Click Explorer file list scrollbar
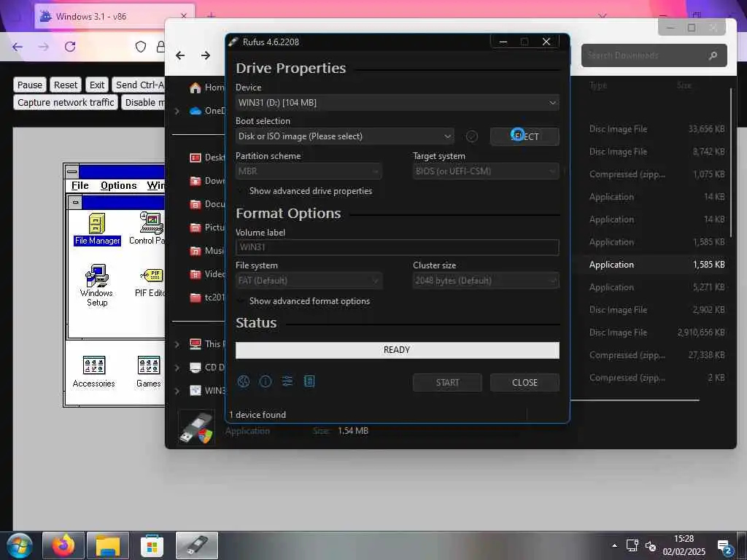The width and height of the screenshot is (747, 560). tap(731, 162)
